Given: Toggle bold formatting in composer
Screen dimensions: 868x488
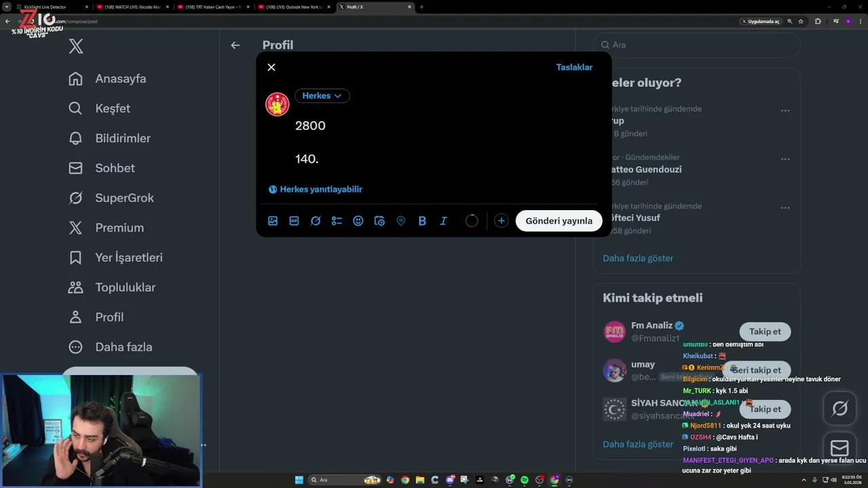Looking at the screenshot, I should coord(422,221).
